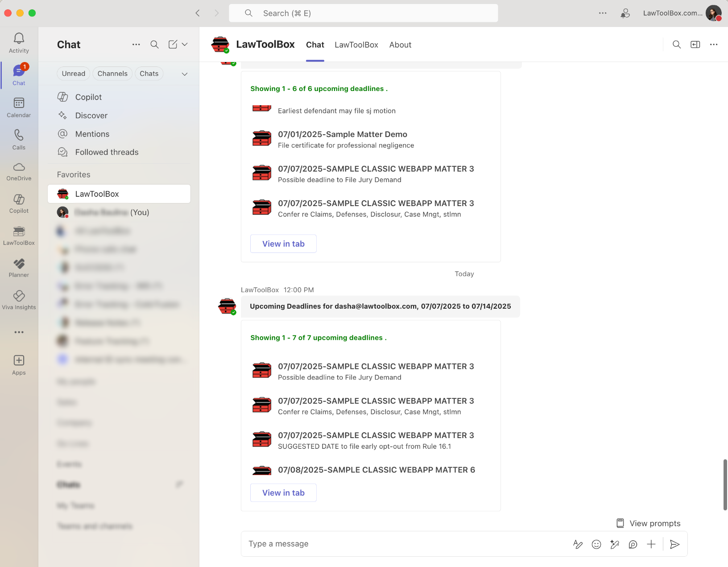The height and width of the screenshot is (567, 728).
Task: Select the LawToolBox chat in Favorites
Action: 119,194
